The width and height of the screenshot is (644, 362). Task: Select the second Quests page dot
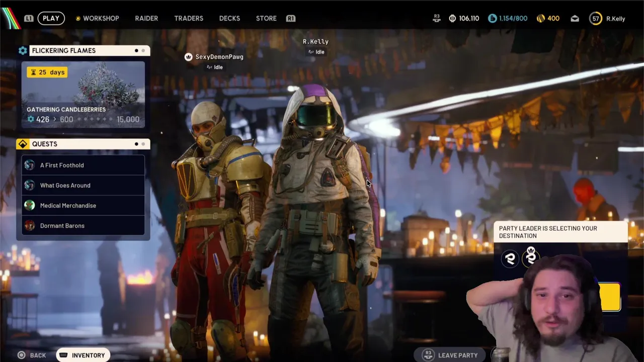tap(143, 144)
